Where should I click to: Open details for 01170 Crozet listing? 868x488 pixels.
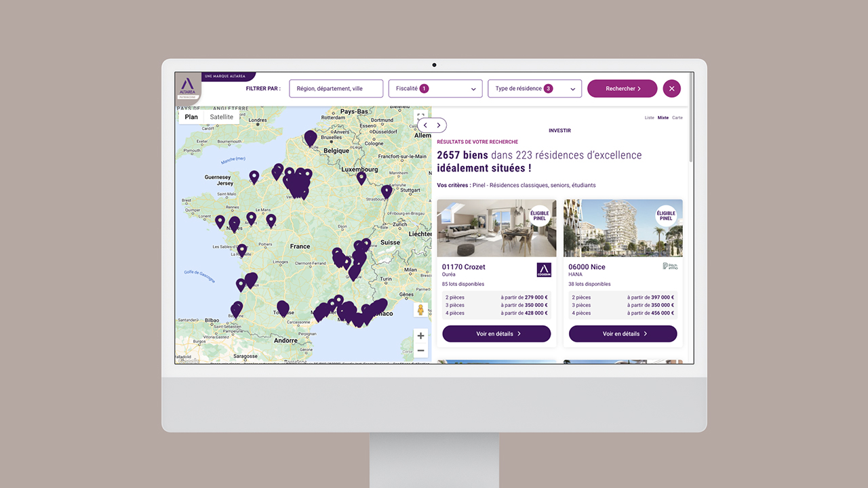pyautogui.click(x=496, y=333)
